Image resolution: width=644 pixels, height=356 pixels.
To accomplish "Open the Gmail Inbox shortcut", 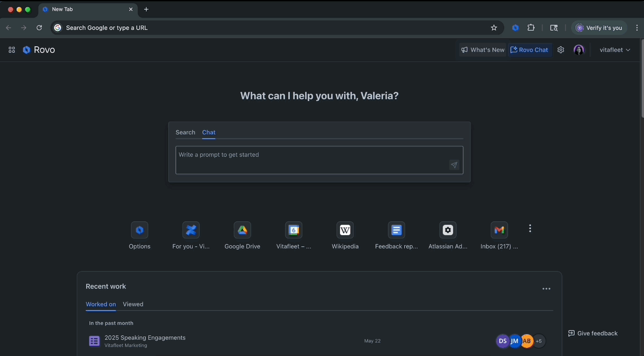I will tap(499, 230).
